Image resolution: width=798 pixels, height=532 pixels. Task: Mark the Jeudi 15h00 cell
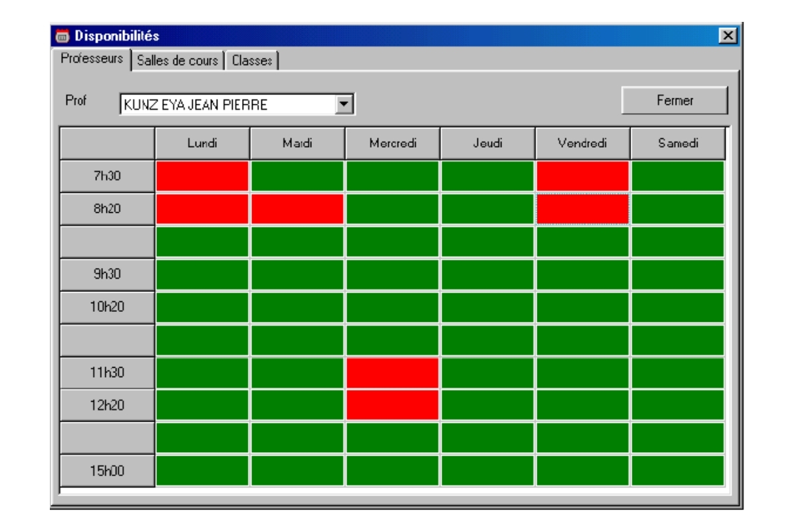tap(487, 469)
